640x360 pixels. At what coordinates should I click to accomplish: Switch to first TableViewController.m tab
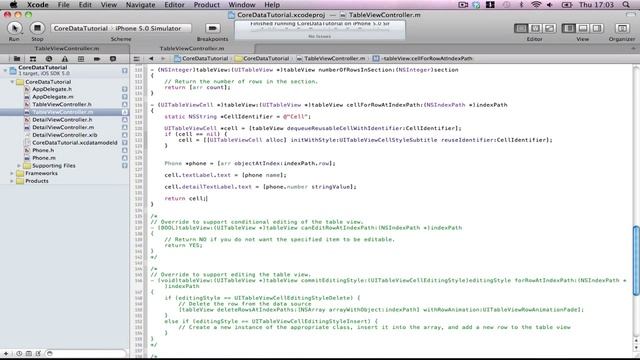click(67, 48)
